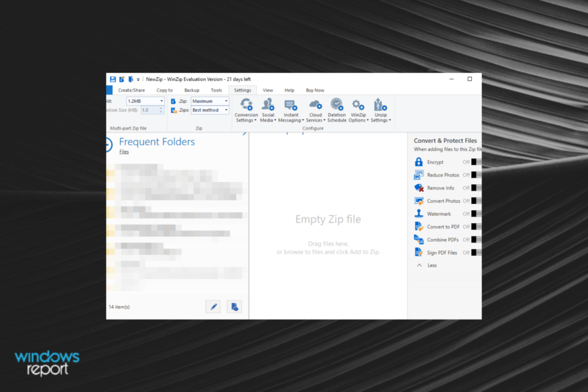Open Instant Messaging settings
The height and width of the screenshot is (392, 588).
click(x=291, y=110)
